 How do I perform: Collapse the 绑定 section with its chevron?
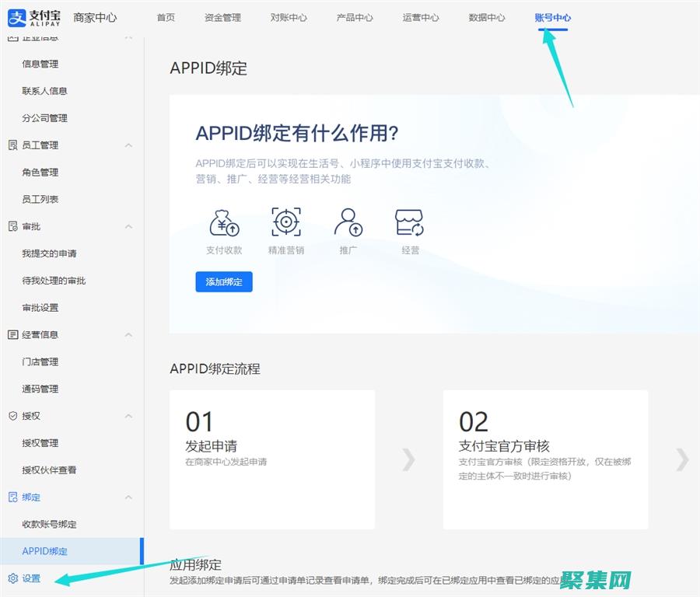[128, 497]
